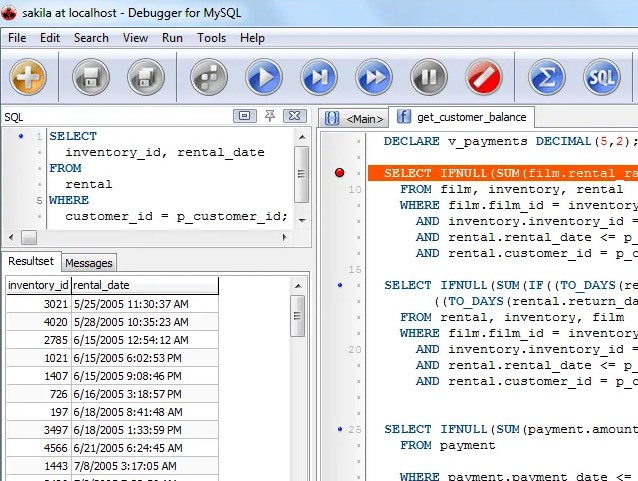Click the blue Sigma Evaluate icon
Screen dimensions: 638x481
547,77
